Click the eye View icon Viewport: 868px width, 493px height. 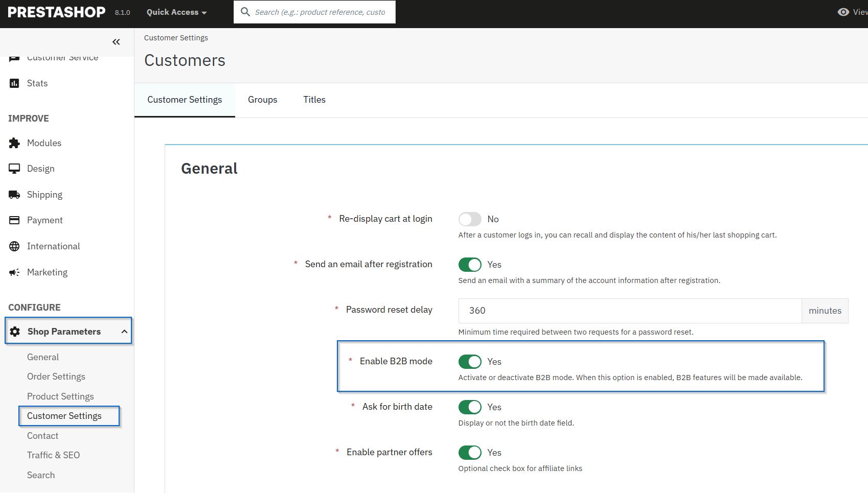tap(843, 12)
